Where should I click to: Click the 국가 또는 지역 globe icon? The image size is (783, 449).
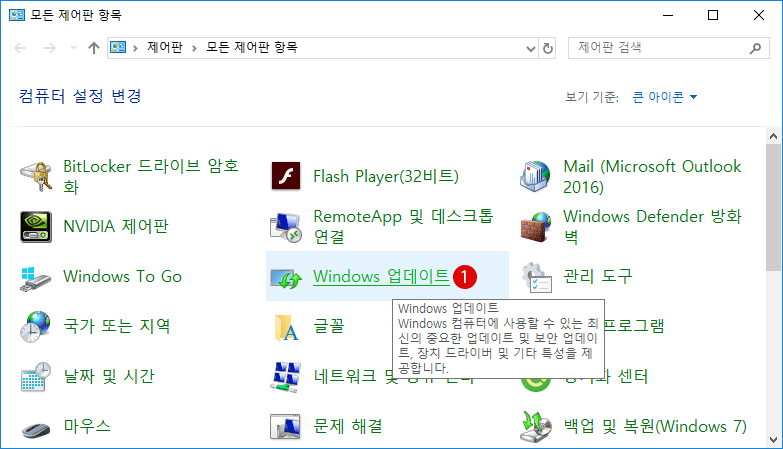point(35,326)
